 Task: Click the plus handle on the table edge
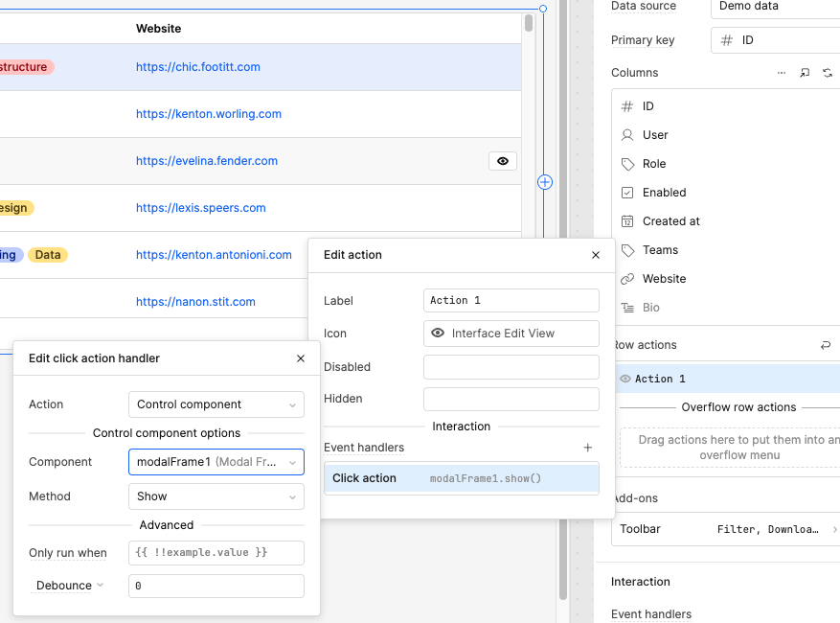pyautogui.click(x=545, y=182)
